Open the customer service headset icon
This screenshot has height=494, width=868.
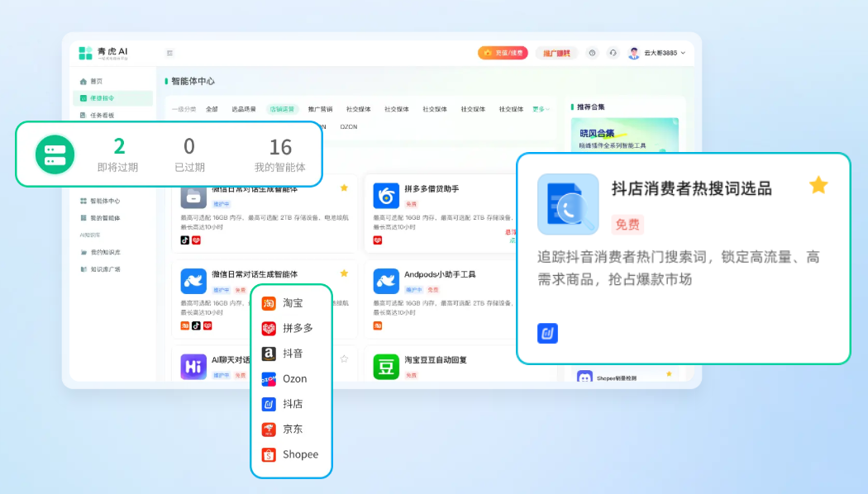(613, 53)
